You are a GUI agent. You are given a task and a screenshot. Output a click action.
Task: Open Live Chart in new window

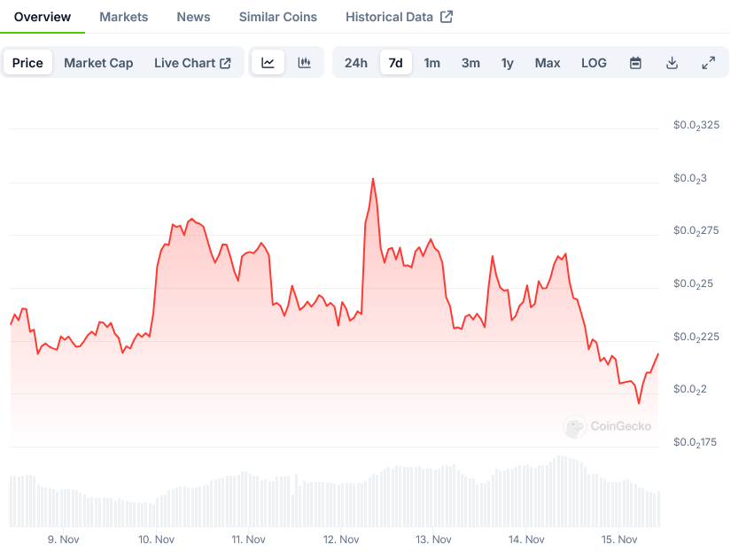pyautogui.click(x=192, y=63)
